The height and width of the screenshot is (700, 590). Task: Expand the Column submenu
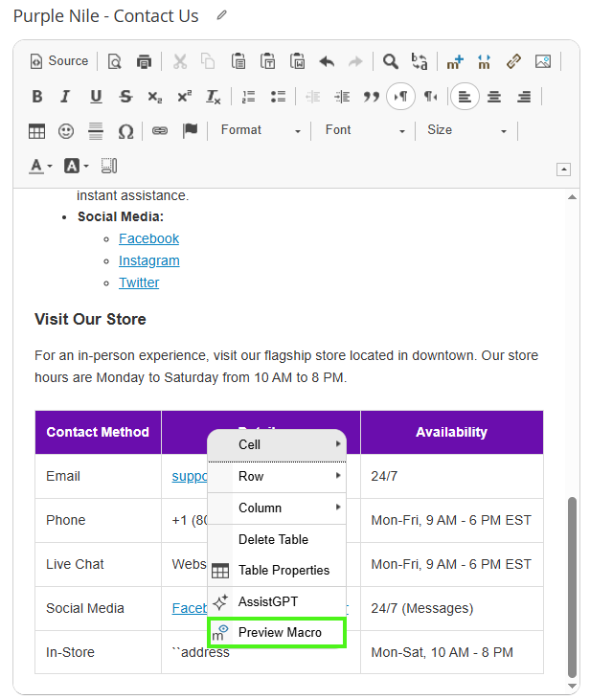click(x=277, y=508)
